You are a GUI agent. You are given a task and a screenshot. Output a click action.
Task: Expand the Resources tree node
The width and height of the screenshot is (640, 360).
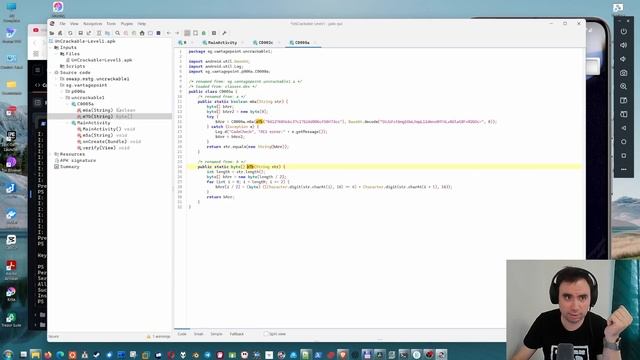click(51, 154)
